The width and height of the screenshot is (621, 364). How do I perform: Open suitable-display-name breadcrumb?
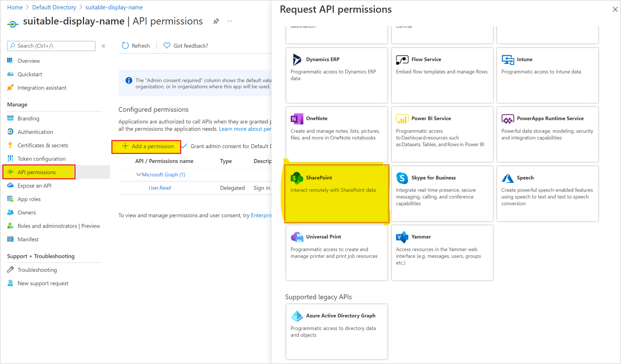tap(114, 7)
